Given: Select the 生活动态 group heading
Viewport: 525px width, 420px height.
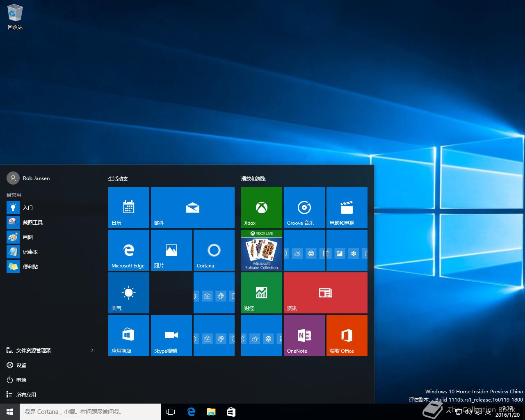Looking at the screenshot, I should [x=118, y=179].
